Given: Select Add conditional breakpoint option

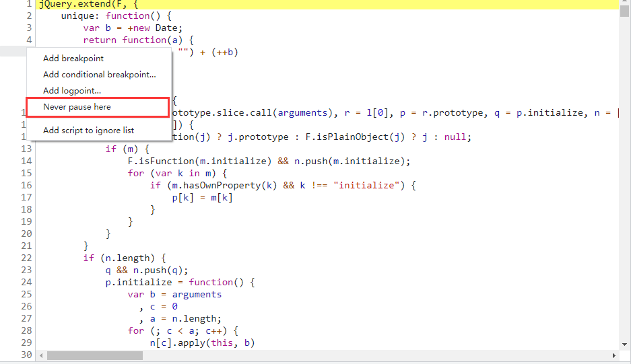Looking at the screenshot, I should 99,75.
